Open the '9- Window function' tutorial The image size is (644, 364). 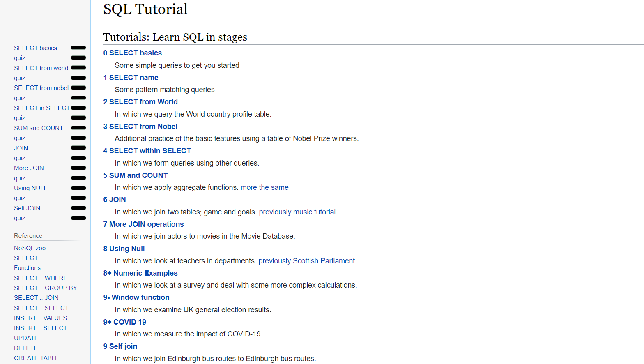[x=136, y=297]
